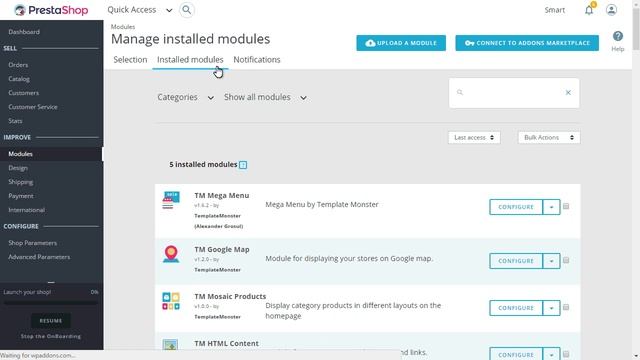Viewport: 640px width, 360px height.
Task: Click the TM Mega Menu title text
Action: 222,196
